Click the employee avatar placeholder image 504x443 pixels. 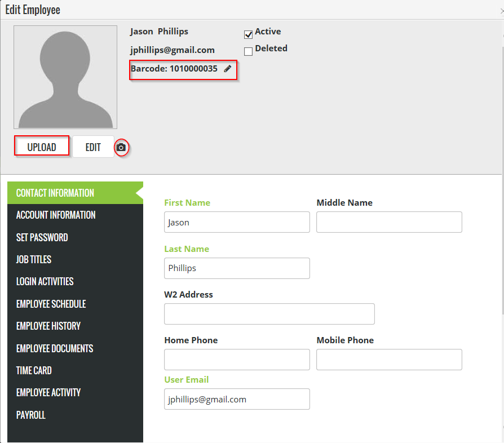click(65, 77)
